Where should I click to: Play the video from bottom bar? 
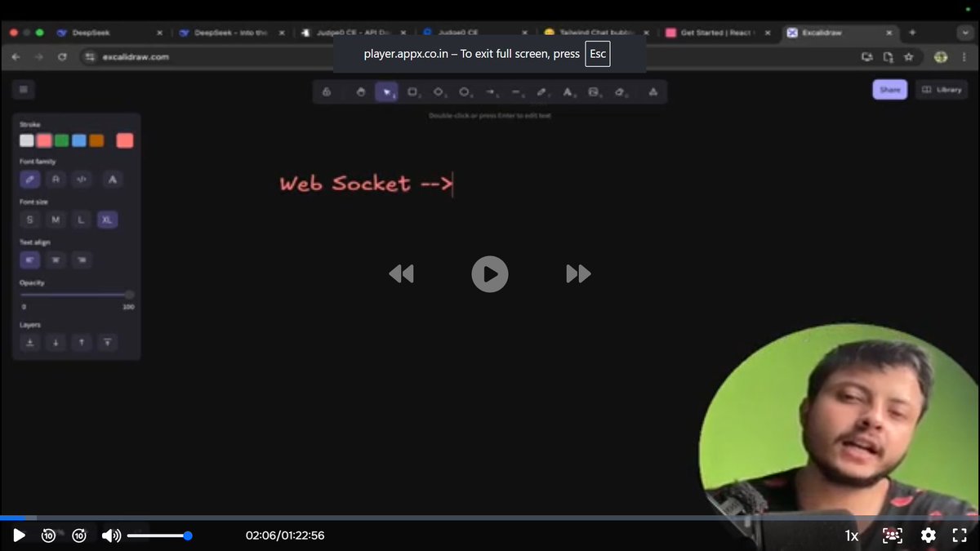coord(19,535)
